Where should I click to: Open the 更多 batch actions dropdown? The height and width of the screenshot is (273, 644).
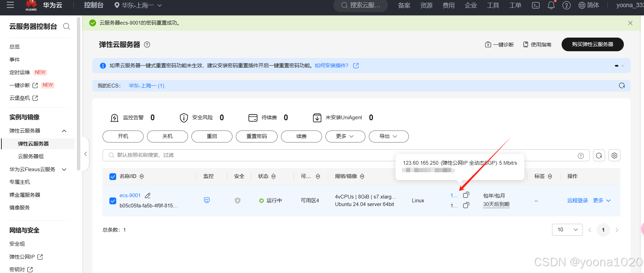(x=345, y=136)
